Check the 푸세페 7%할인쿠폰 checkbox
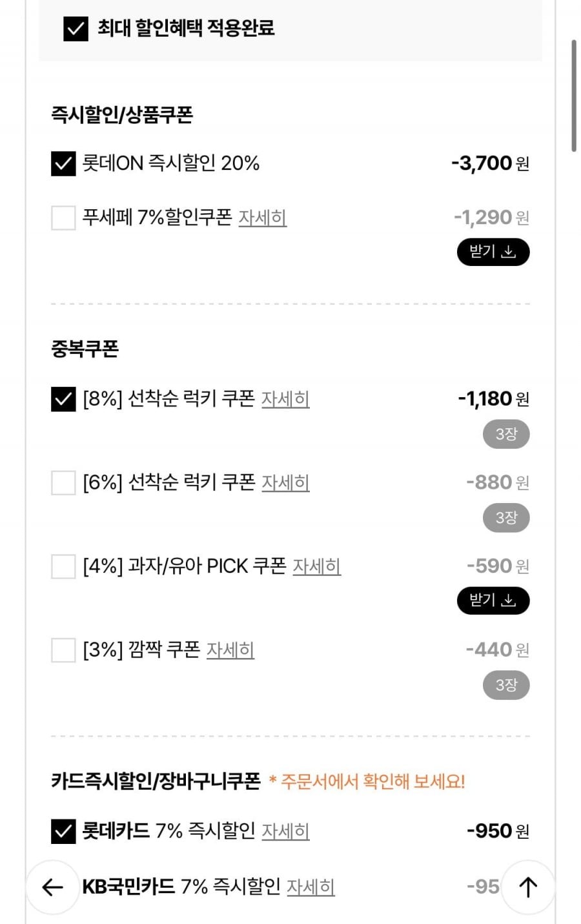This screenshot has width=581, height=924. point(63,218)
